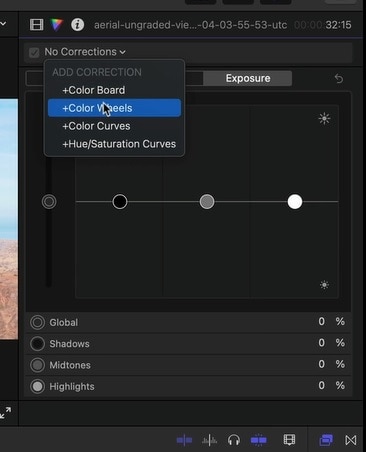Select the global exposure puck on the slider
The image size is (366, 452).
49,202
